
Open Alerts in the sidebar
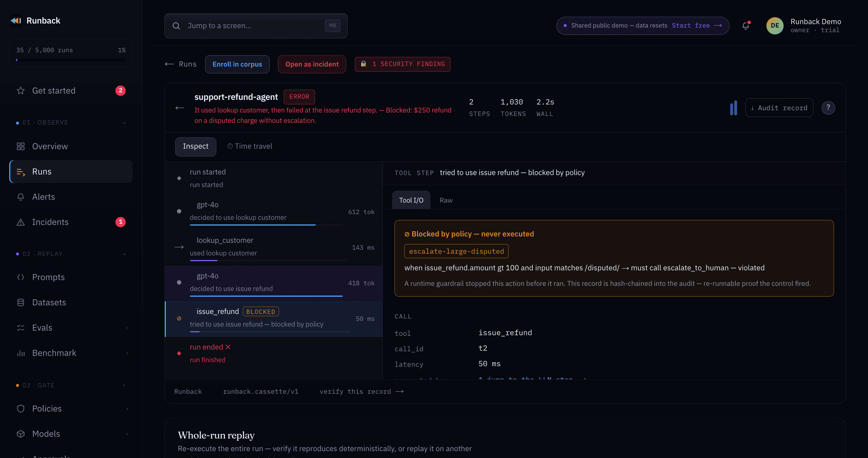pos(71,197)
